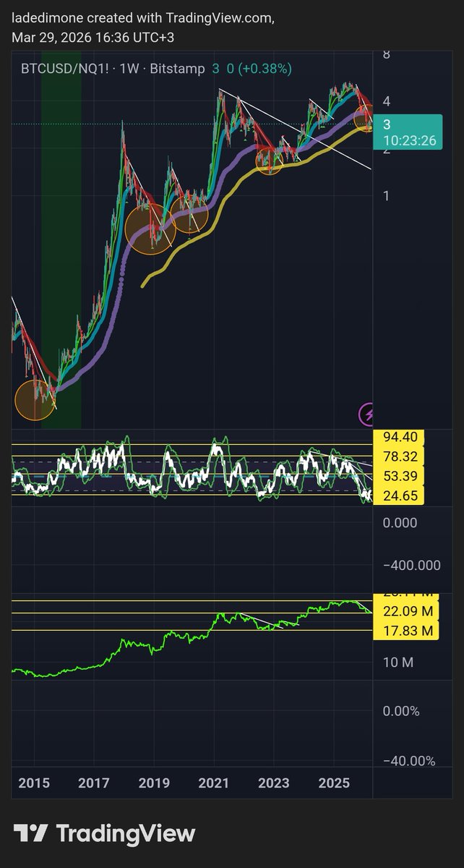Click the 2019 time axis label
The width and height of the screenshot is (464, 868).
[154, 783]
